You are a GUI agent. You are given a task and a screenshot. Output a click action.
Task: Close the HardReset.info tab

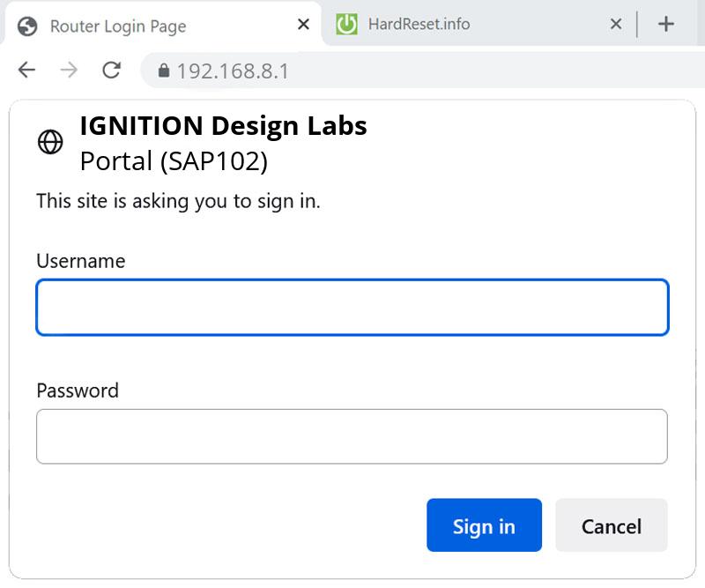(615, 24)
